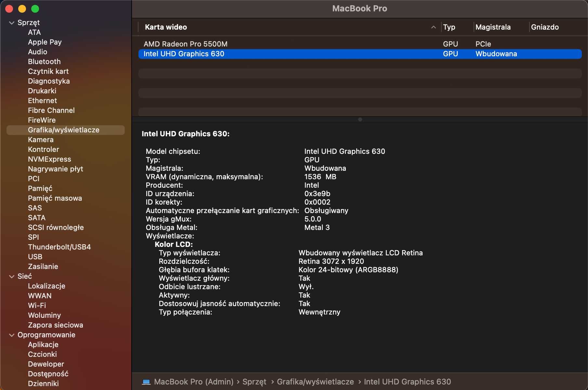Click the Kolor LCD display heading
Image resolution: width=588 pixels, height=390 pixels.
click(174, 245)
